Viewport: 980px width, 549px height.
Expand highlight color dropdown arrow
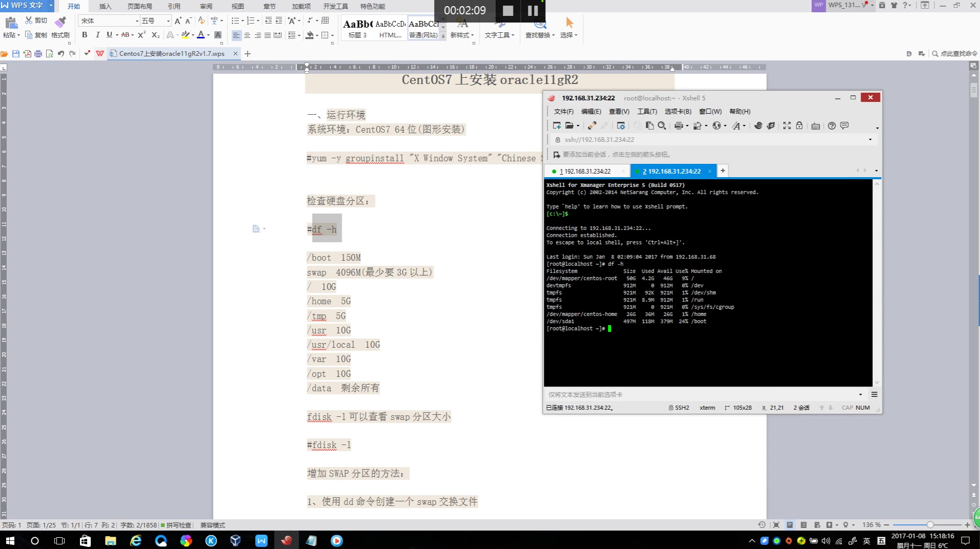click(x=193, y=35)
